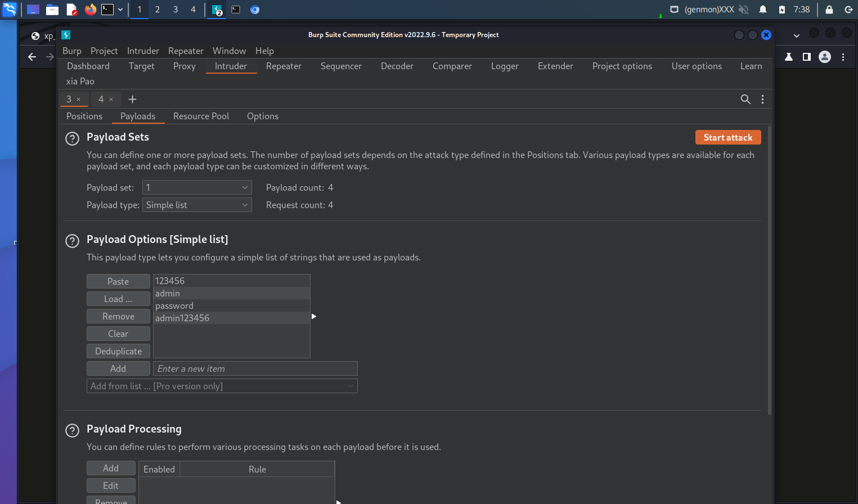The width and height of the screenshot is (858, 504).
Task: Click the muted volume tray icon
Action: point(744,10)
